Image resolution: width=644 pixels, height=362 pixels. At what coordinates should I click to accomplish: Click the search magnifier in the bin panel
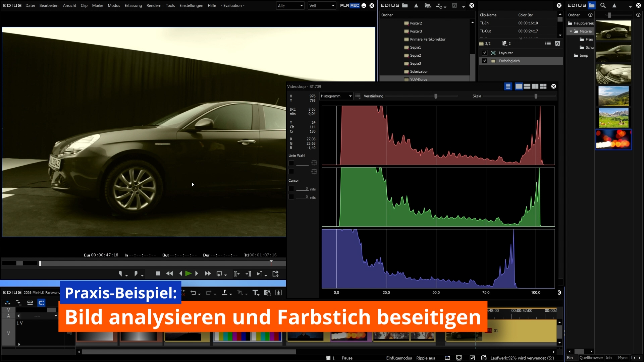603,5
